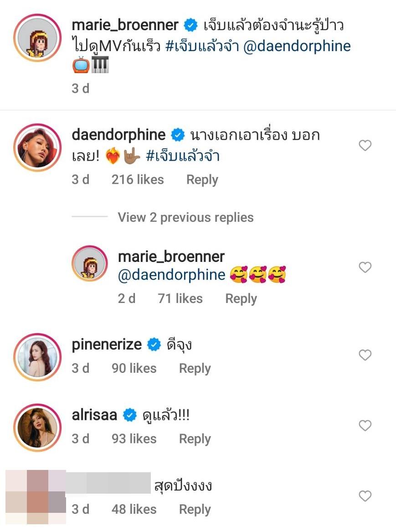
Task: Open pinenerize's profile avatar
Action: coord(37,356)
